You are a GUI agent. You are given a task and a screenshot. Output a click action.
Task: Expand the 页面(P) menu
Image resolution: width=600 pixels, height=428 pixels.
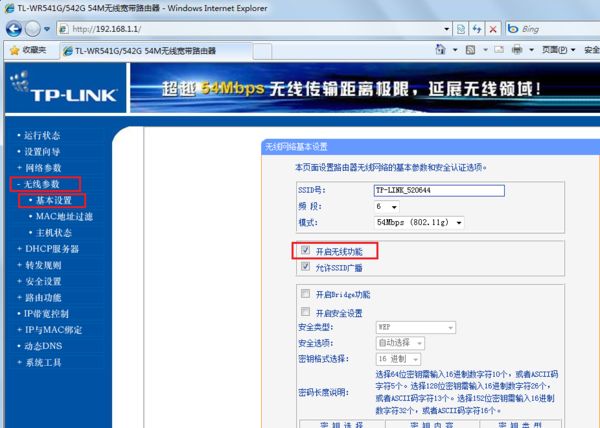pos(559,50)
